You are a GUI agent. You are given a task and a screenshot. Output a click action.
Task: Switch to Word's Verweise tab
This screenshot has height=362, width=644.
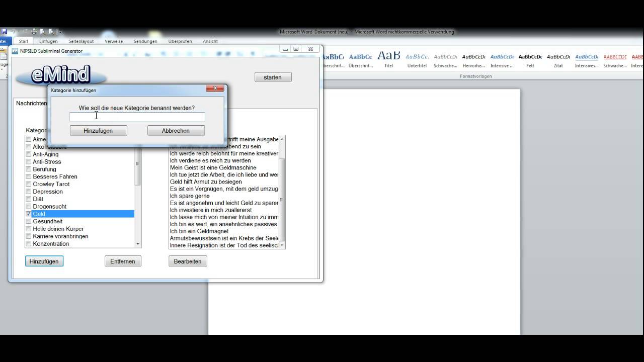(x=114, y=41)
